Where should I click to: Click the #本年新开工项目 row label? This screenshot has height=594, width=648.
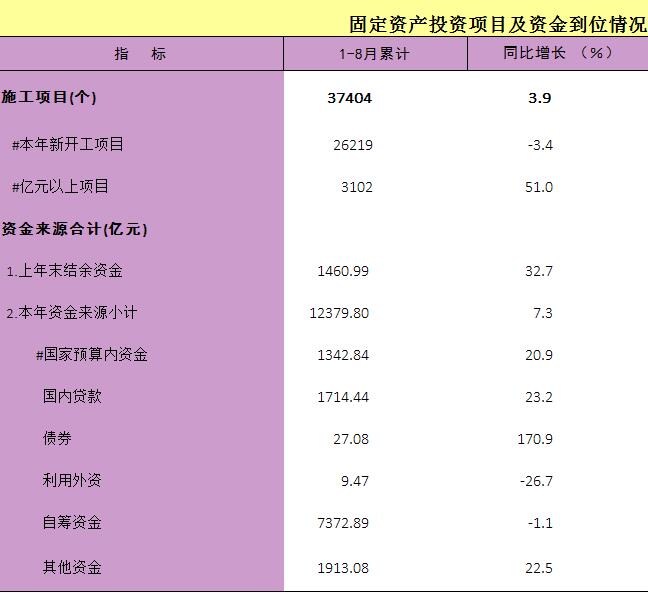tap(68, 144)
